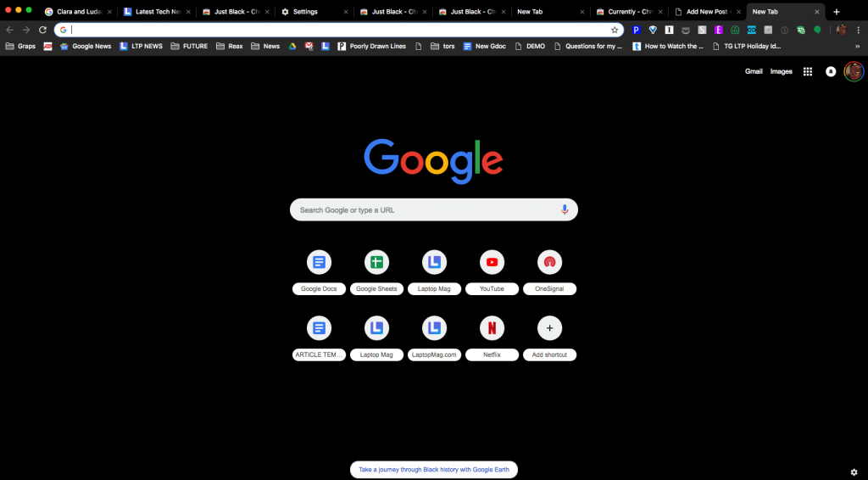Open a new tab with the plus button
This screenshot has width=868, height=480.
coord(836,12)
